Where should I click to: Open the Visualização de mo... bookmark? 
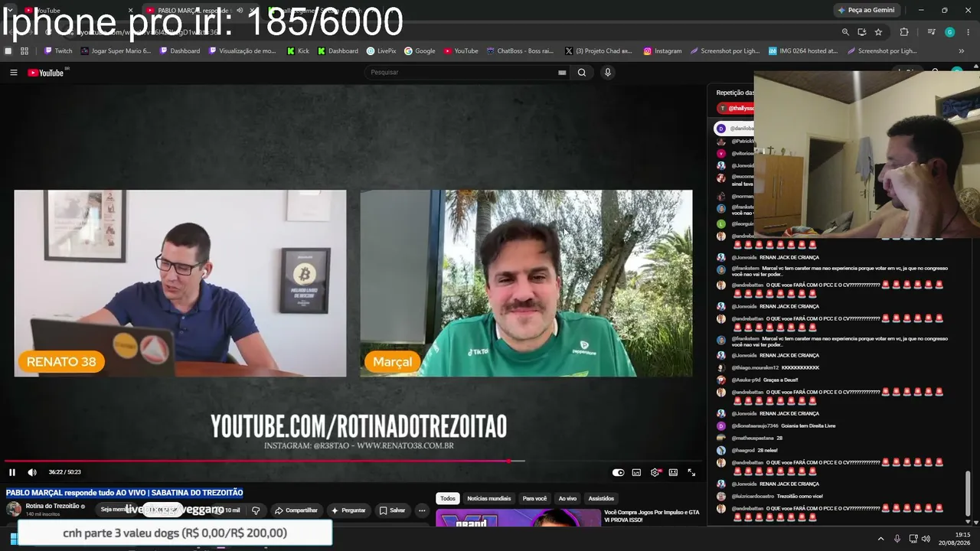pos(241,51)
